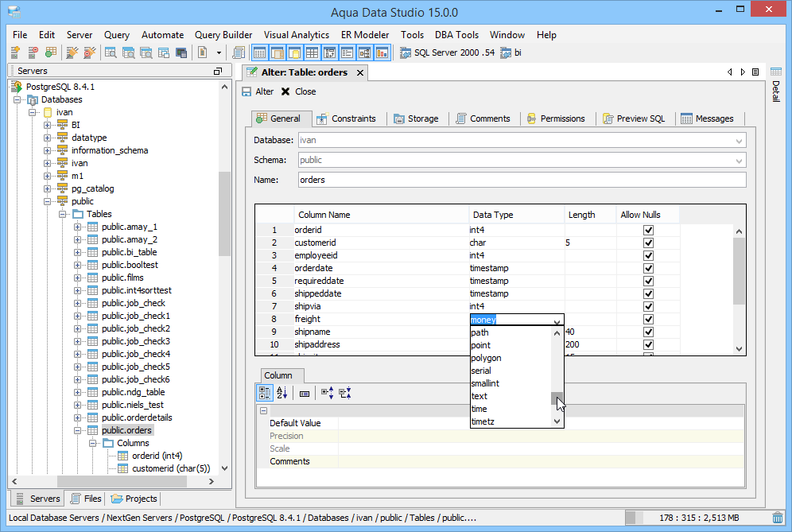The image size is (792, 532).
Task: Open the Permissions tab
Action: [556, 118]
